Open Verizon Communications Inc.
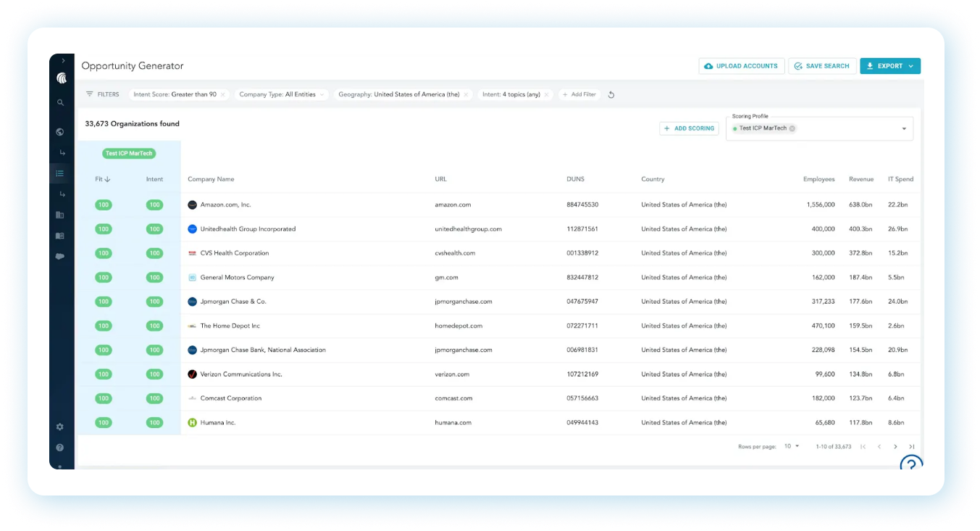The image size is (980, 531). tap(241, 375)
